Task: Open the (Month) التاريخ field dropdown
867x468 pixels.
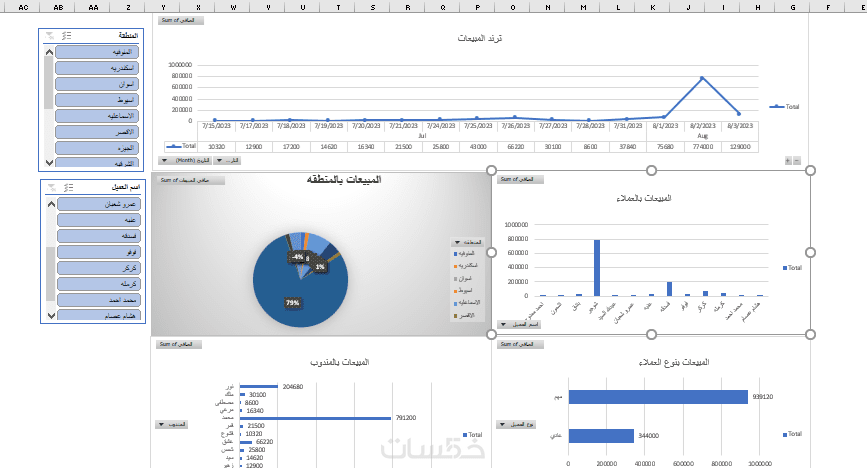Action: tap(185, 160)
